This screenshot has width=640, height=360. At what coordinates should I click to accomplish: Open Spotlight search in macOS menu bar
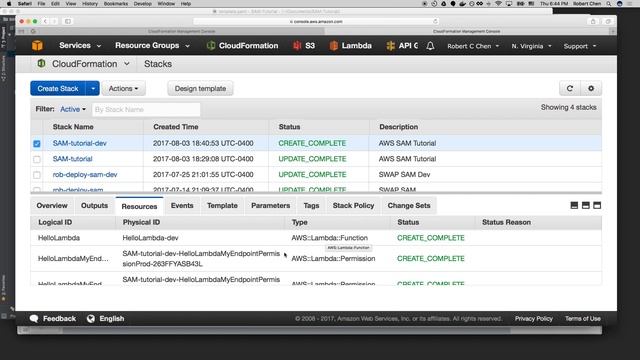point(609,4)
